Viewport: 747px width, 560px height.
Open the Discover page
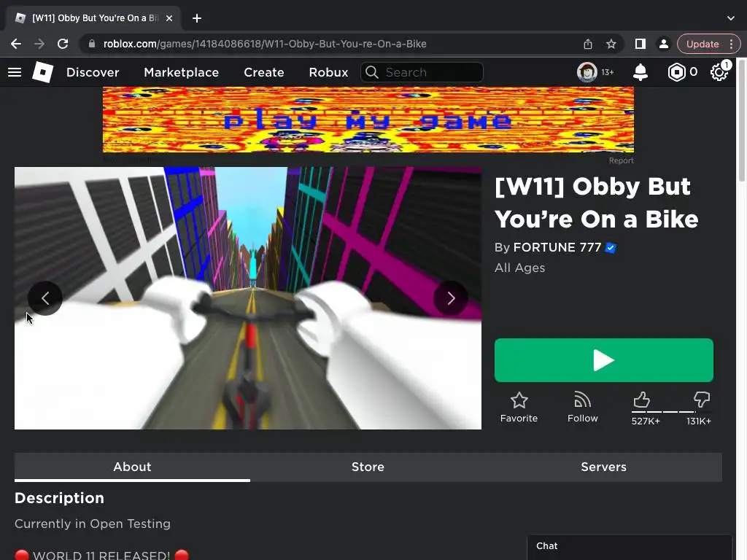pyautogui.click(x=93, y=72)
